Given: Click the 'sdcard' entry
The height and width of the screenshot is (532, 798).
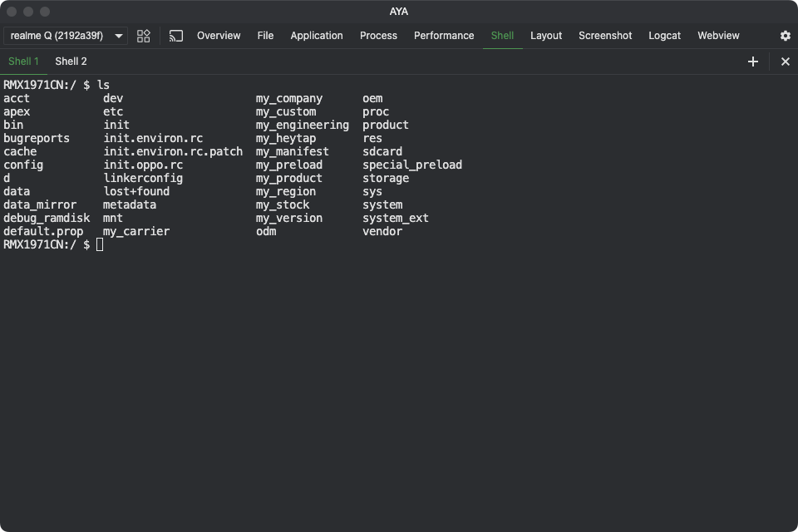Looking at the screenshot, I should 382,152.
